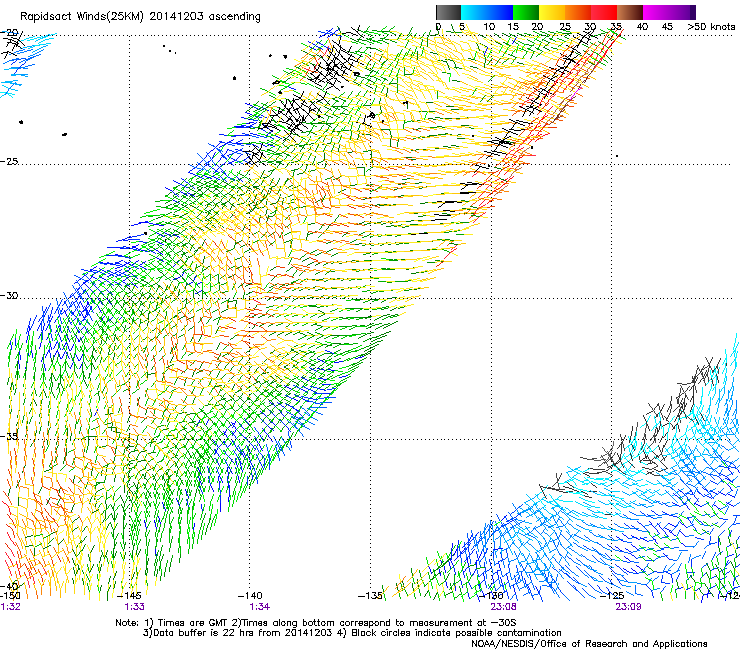Click the NOAA/NESDIS Office of Research credit
The height and width of the screenshot is (650, 740).
coord(589,643)
